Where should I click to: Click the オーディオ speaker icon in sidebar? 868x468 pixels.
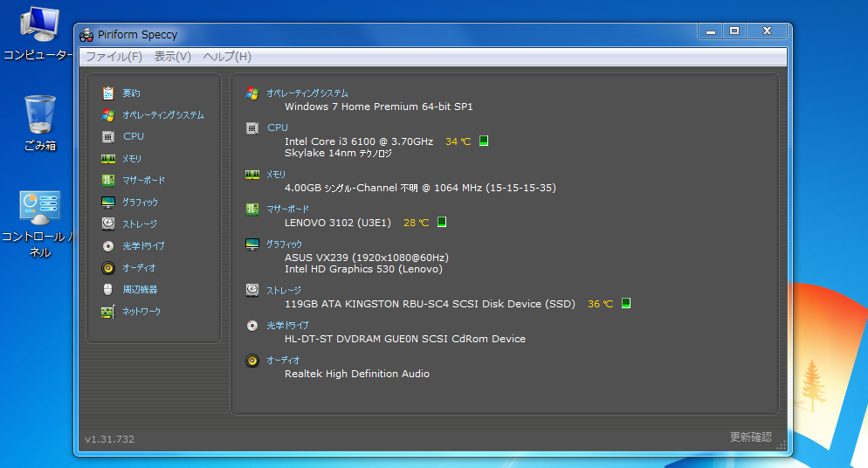tap(108, 268)
